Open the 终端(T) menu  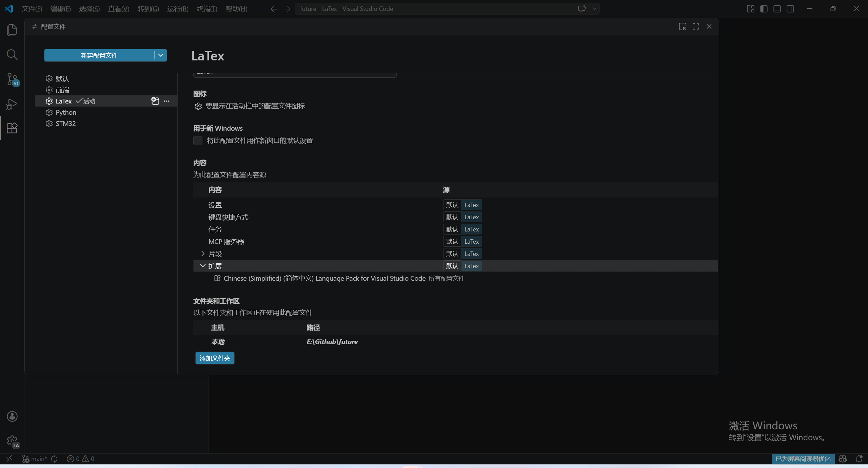(206, 9)
